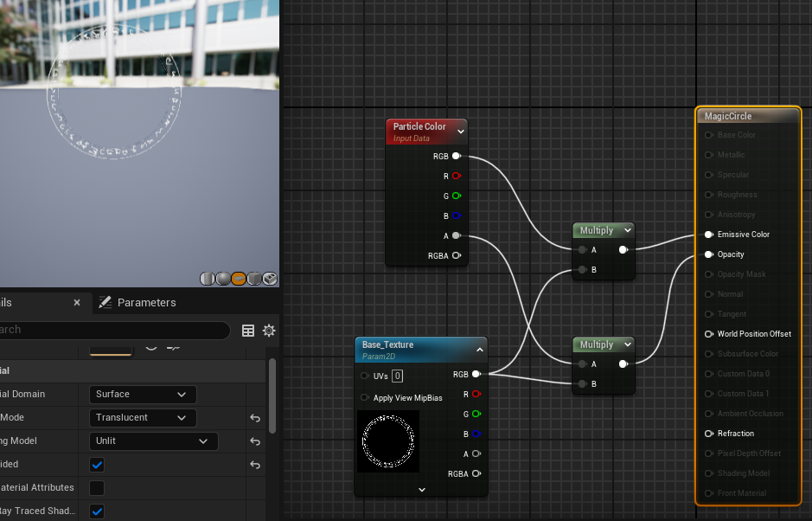Viewport: 812px width, 521px height.
Task: Open the Translucent blend mode dropdown
Action: 143,418
